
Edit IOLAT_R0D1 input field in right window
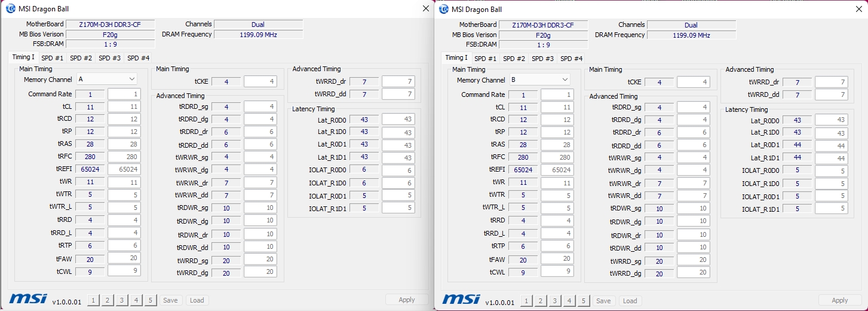[832, 196]
